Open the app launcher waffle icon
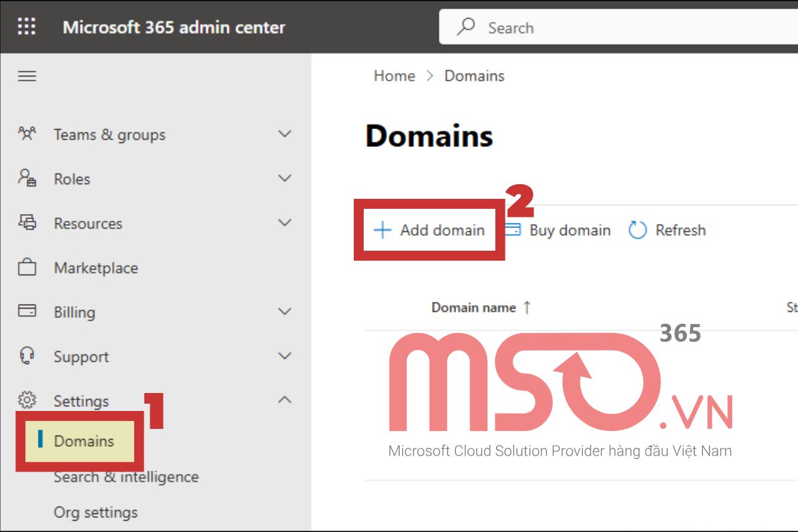The width and height of the screenshot is (798, 532). [27, 27]
